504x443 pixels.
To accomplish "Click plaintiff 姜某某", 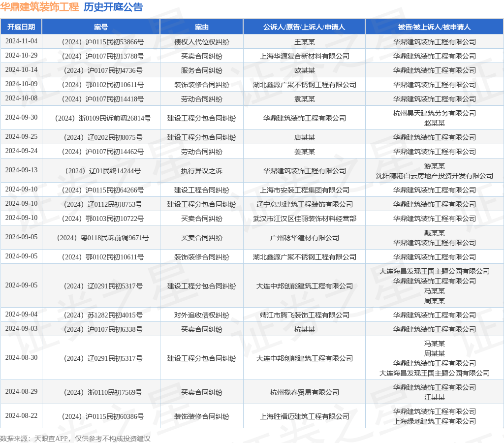I will coord(304,152).
